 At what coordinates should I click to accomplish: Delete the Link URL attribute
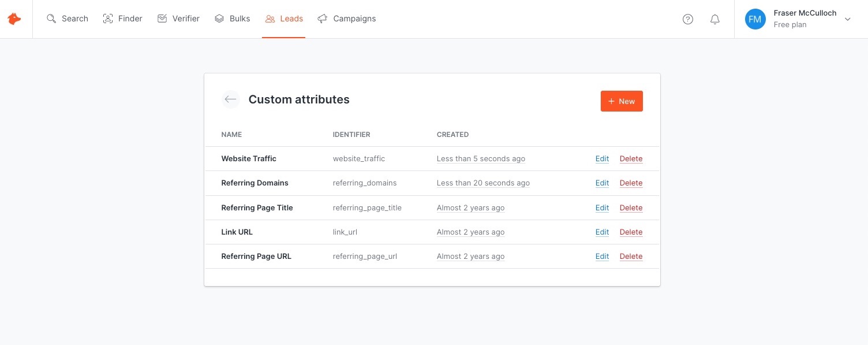point(631,232)
